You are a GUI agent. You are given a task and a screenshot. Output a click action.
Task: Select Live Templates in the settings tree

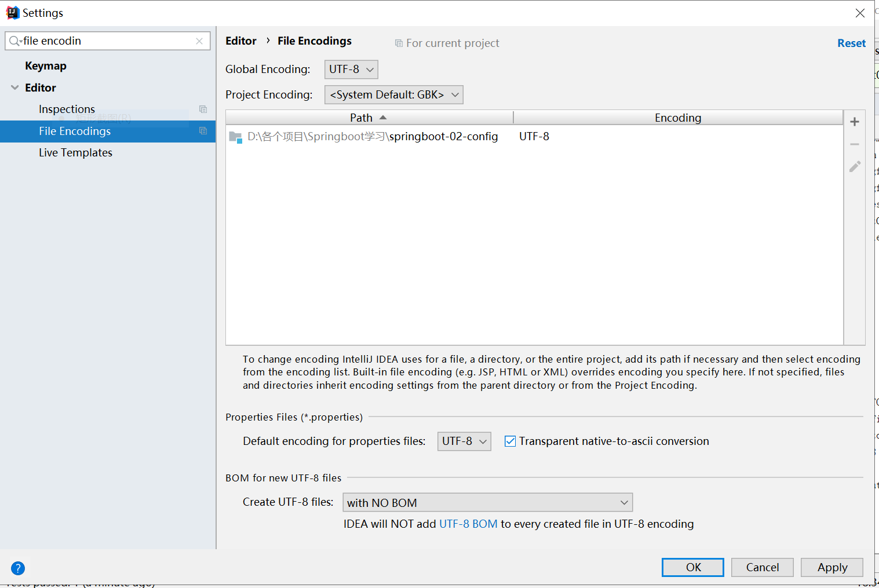(75, 152)
